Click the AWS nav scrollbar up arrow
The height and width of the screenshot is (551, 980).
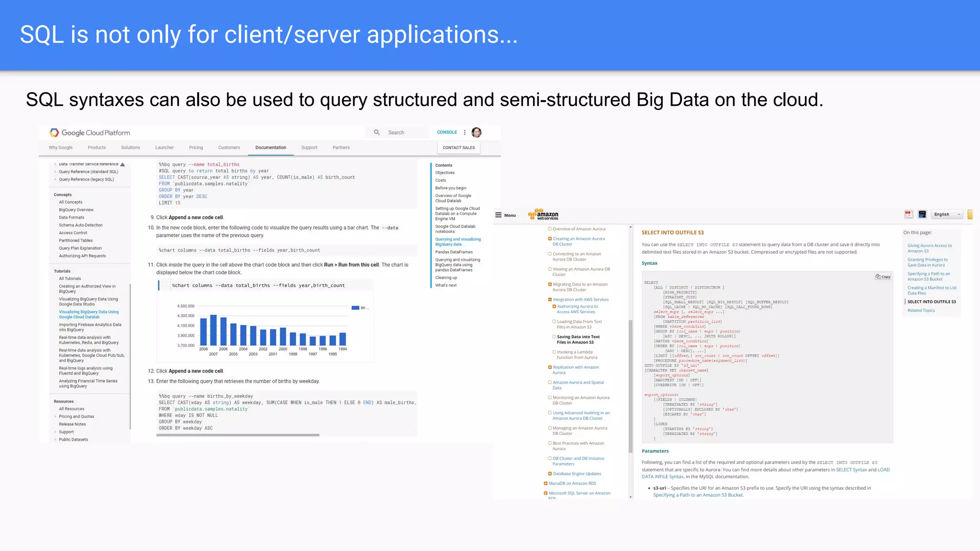point(631,227)
